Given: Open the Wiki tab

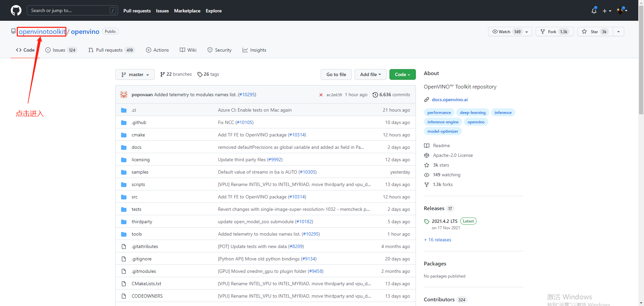Looking at the screenshot, I should coord(188,50).
